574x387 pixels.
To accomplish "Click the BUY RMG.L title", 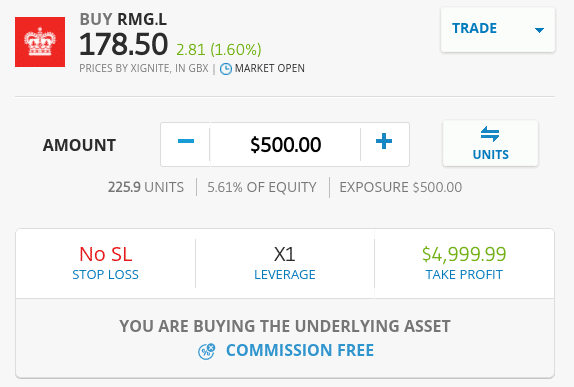I will click(123, 19).
